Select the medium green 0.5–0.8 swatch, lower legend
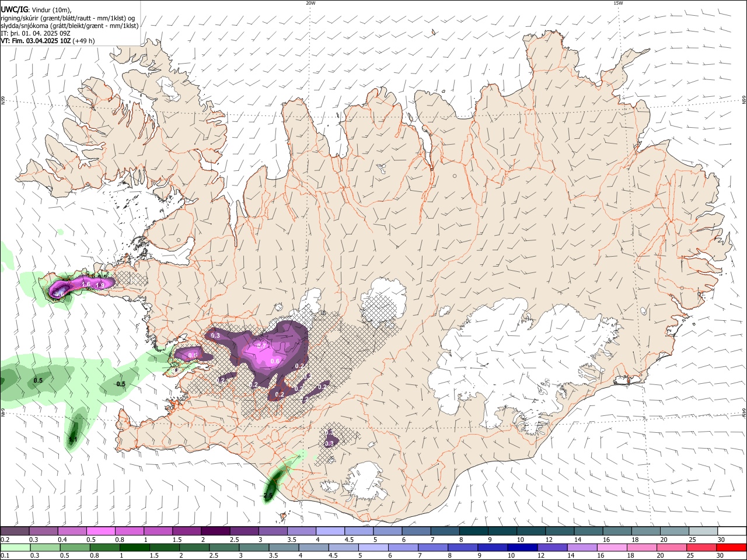747x560 pixels. click(x=75, y=548)
